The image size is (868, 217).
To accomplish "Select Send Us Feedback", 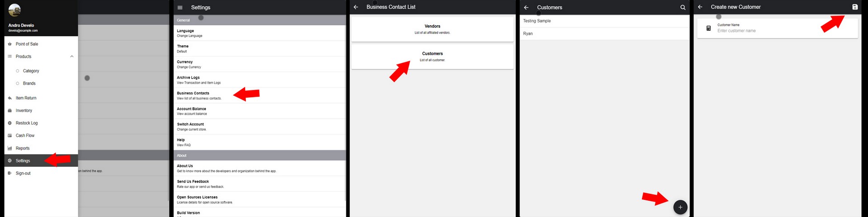I will point(259,184).
